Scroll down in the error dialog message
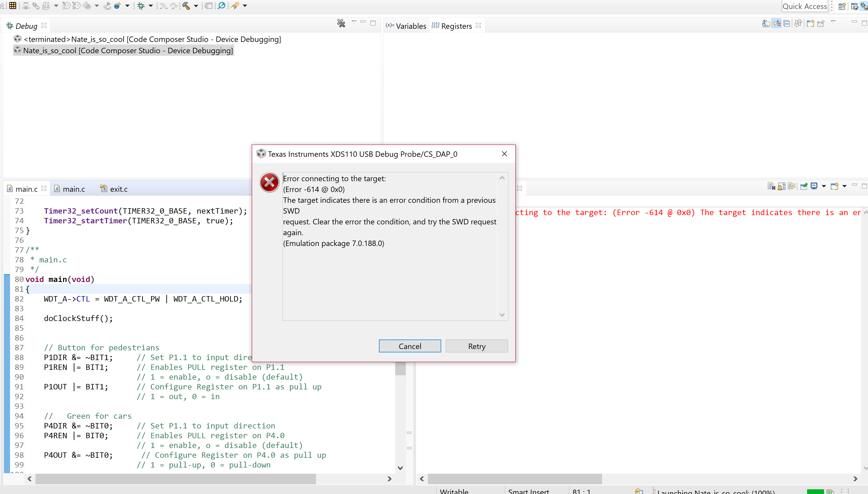This screenshot has width=868, height=494. pos(503,315)
